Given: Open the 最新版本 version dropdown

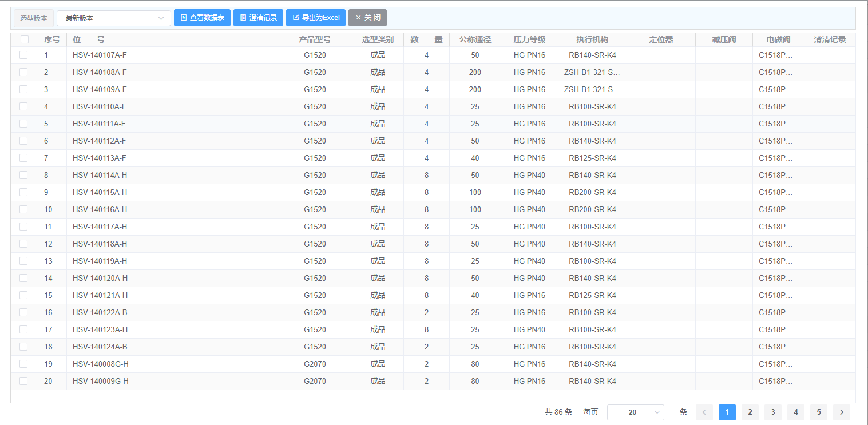Looking at the screenshot, I should (113, 18).
